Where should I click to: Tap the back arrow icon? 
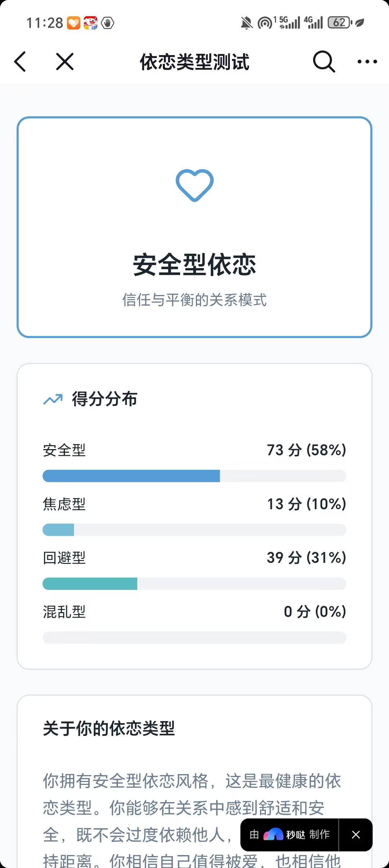click(20, 62)
